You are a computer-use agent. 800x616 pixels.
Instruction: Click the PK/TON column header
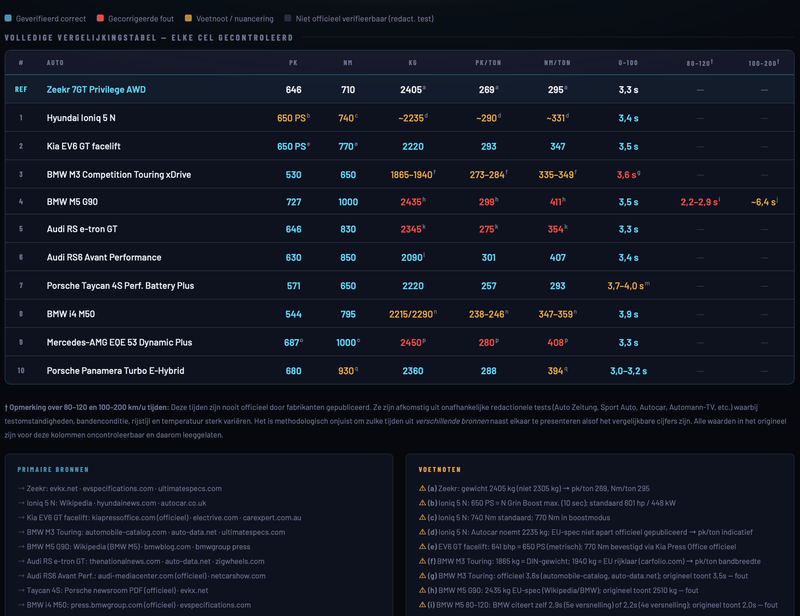(x=488, y=63)
